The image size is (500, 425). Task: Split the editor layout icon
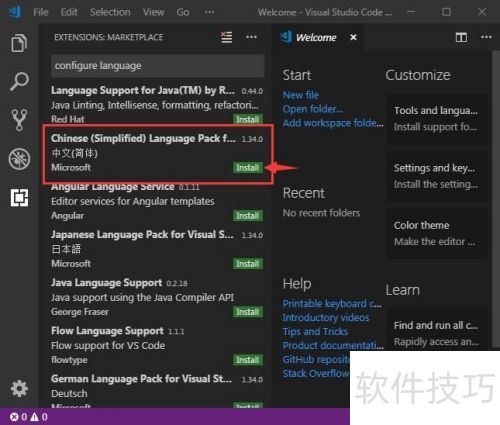pyautogui.click(x=461, y=37)
